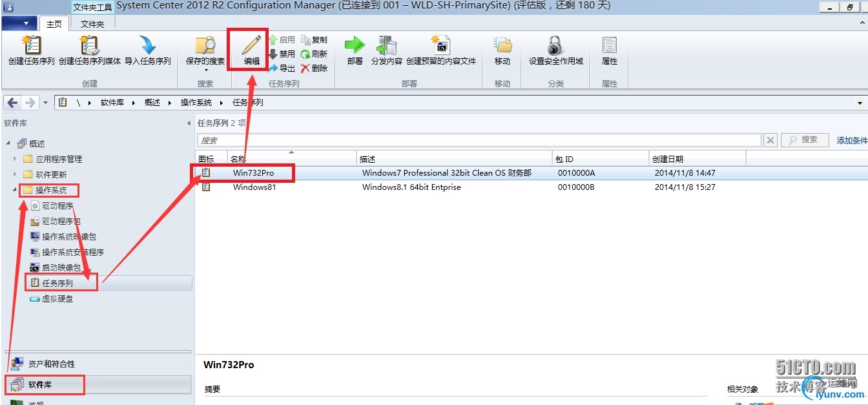868x405 pixels.
Task: Click the Disable (禁用) ribbon command
Action: click(282, 54)
